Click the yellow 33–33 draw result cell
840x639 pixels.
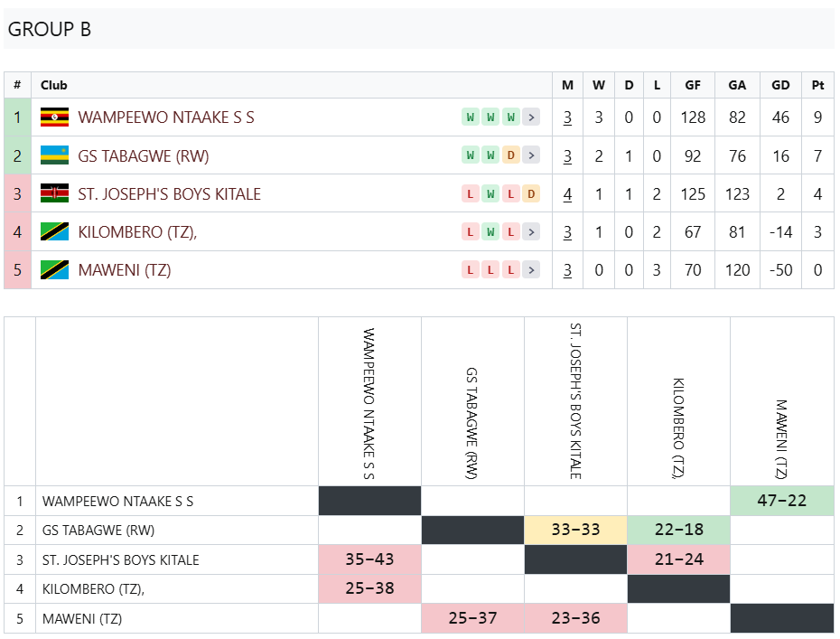576,530
